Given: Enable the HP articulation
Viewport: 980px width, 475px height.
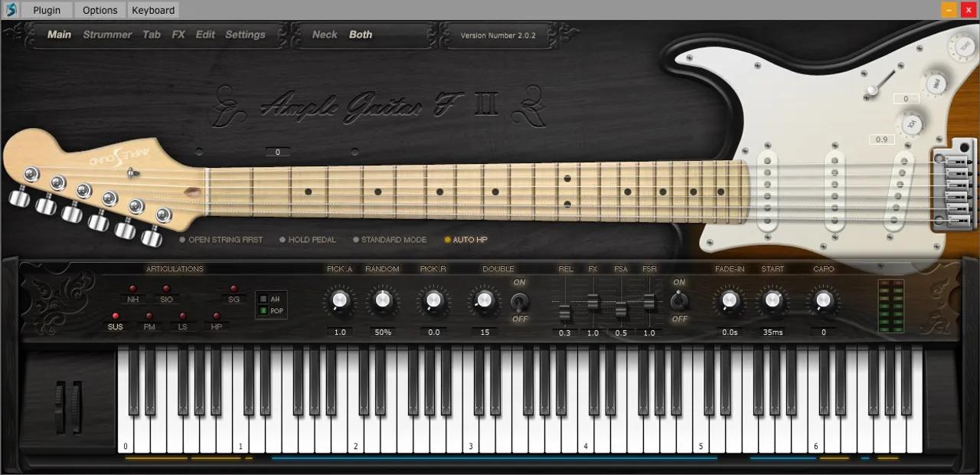Looking at the screenshot, I should pos(216,316).
